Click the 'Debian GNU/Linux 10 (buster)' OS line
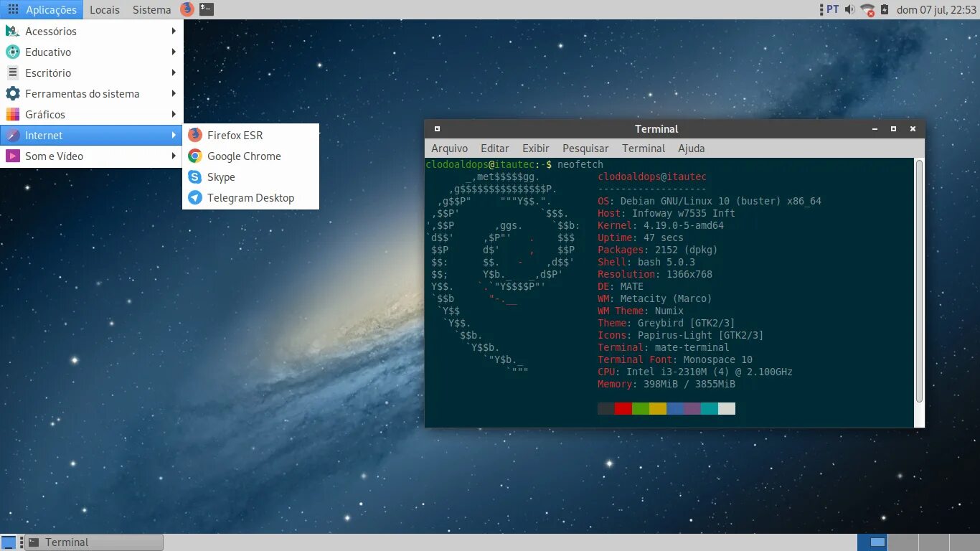The image size is (980, 551). (710, 201)
